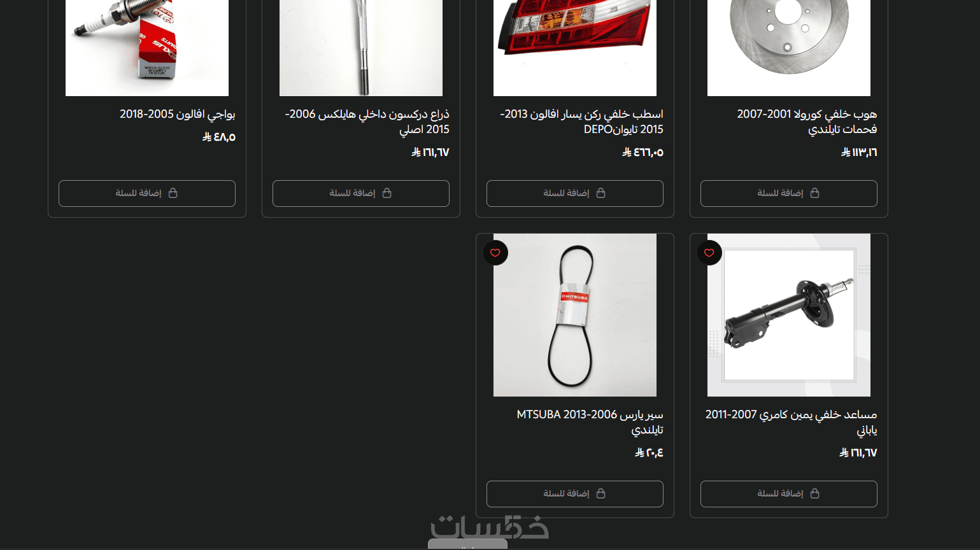Toggle favorite heart on MTSUBA belt product
980x550 pixels.
click(x=495, y=253)
